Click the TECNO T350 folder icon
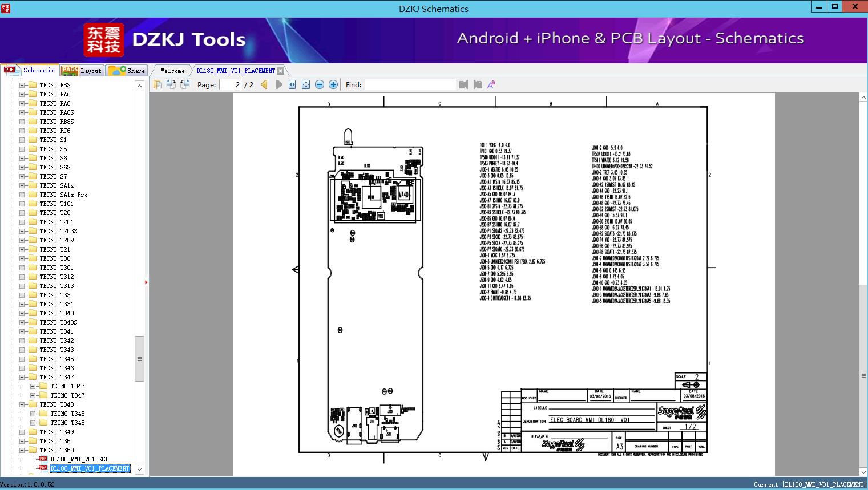Viewport: 868px width, 490px height. coord(33,450)
